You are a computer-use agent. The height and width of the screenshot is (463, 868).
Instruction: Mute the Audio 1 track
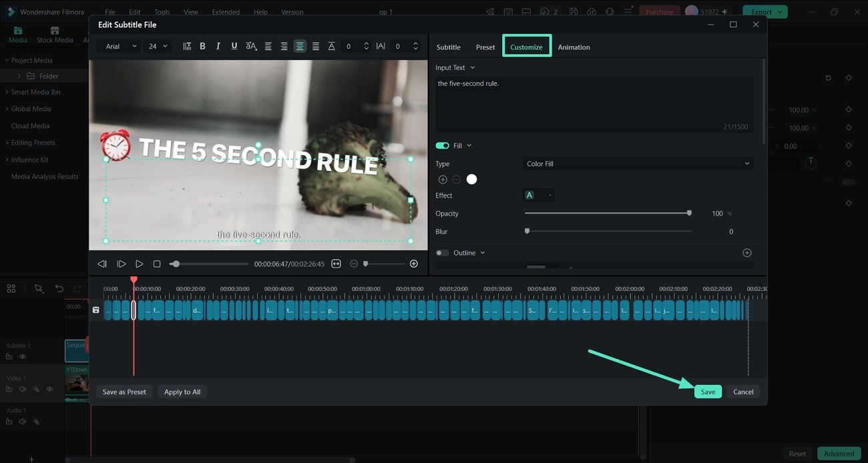click(x=23, y=422)
